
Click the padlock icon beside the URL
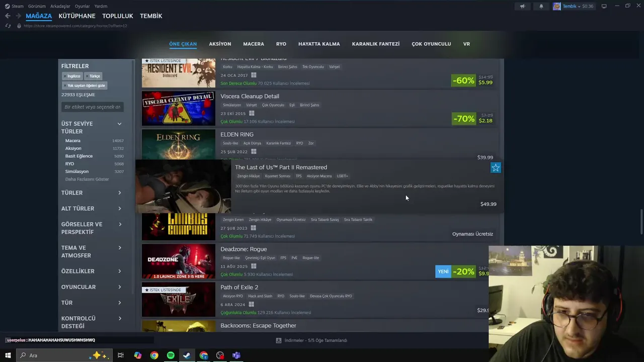(19, 26)
